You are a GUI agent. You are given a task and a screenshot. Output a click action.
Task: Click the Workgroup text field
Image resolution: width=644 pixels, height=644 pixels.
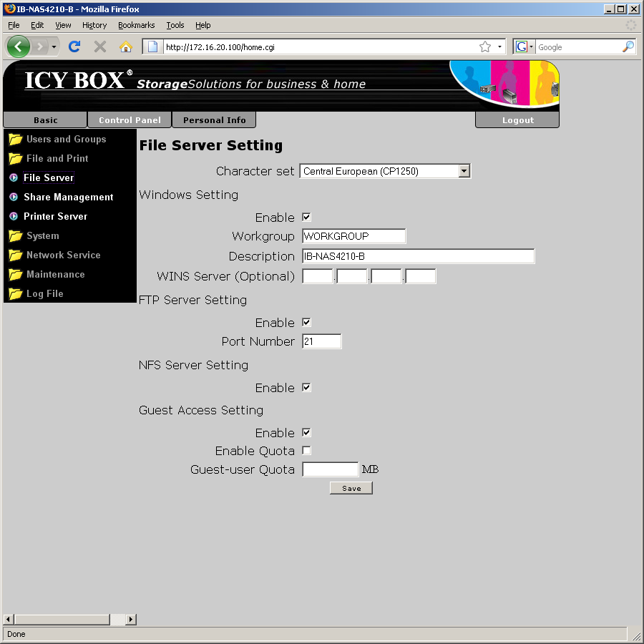coord(353,236)
